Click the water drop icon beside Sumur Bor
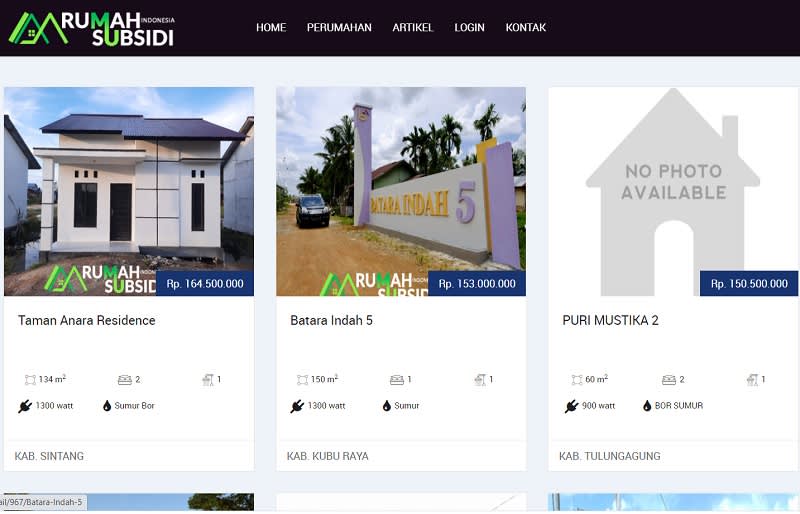The height and width of the screenshot is (514, 800). coord(107,406)
